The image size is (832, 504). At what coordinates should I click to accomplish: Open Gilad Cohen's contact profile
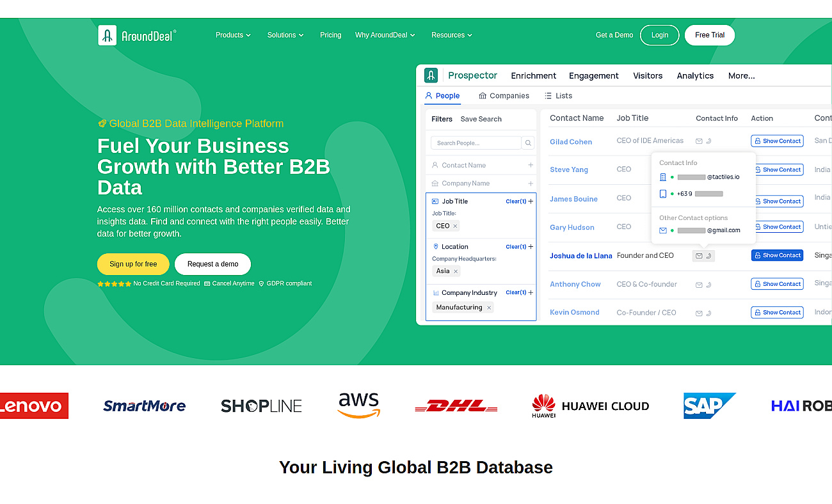click(571, 142)
